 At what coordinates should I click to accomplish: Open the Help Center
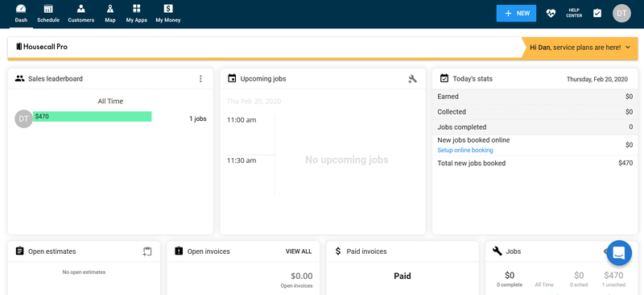coord(574,13)
